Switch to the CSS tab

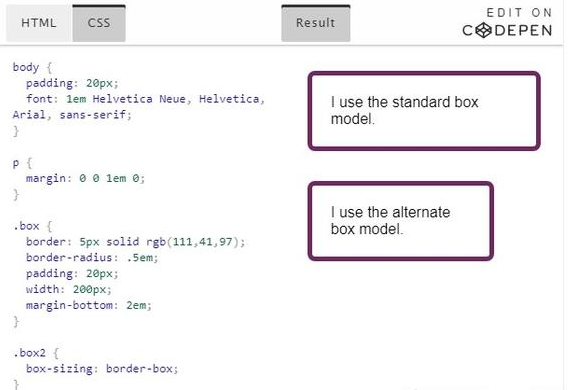(99, 23)
